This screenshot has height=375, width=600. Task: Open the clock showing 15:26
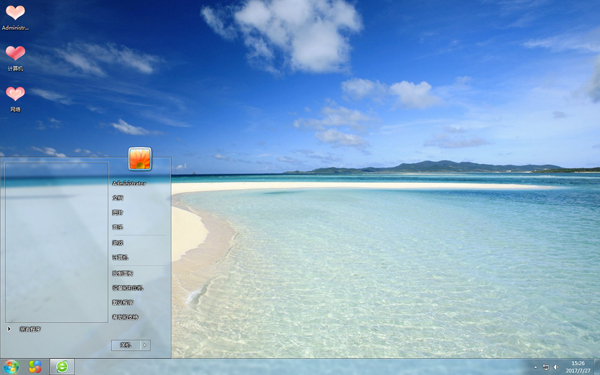coord(578,367)
